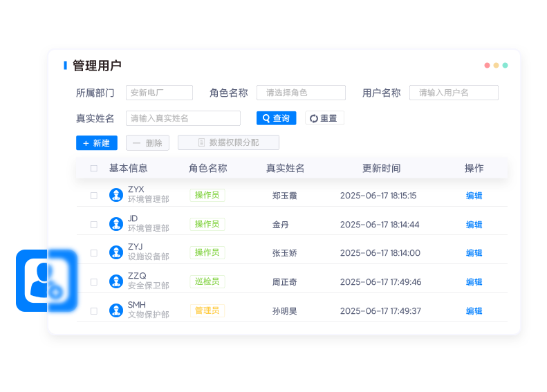Screen dimensions: 547x392
Task: Check the box for the SMH row
Action: [94, 311]
